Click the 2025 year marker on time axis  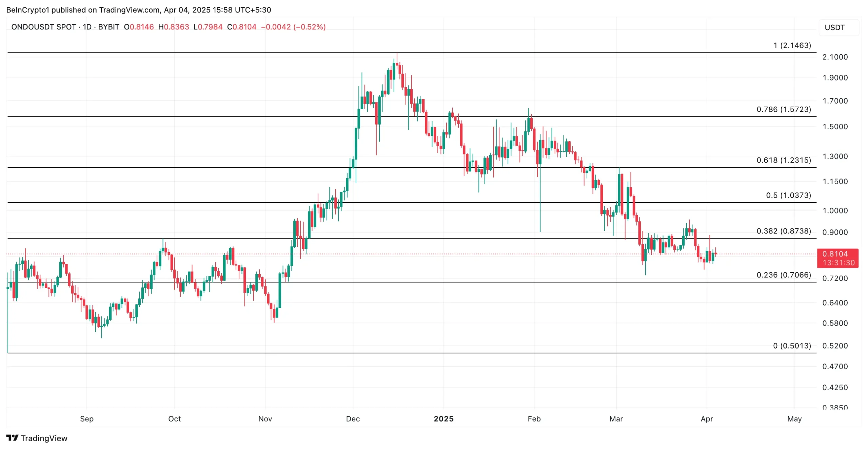click(x=443, y=419)
